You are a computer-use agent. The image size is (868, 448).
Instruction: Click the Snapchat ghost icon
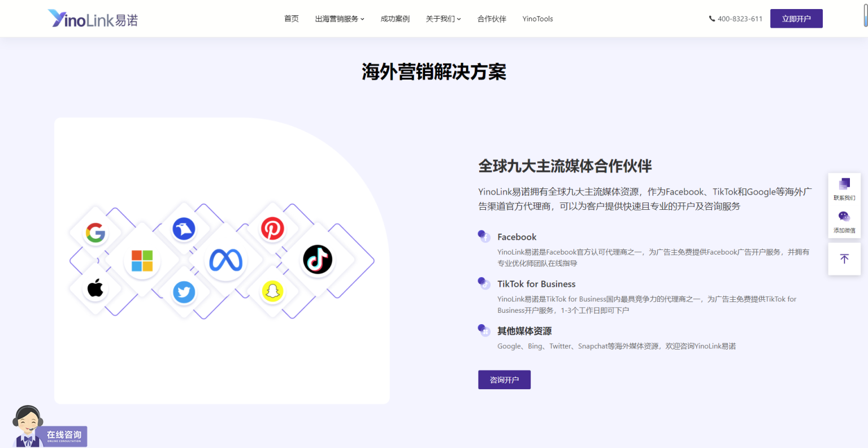pyautogui.click(x=272, y=291)
